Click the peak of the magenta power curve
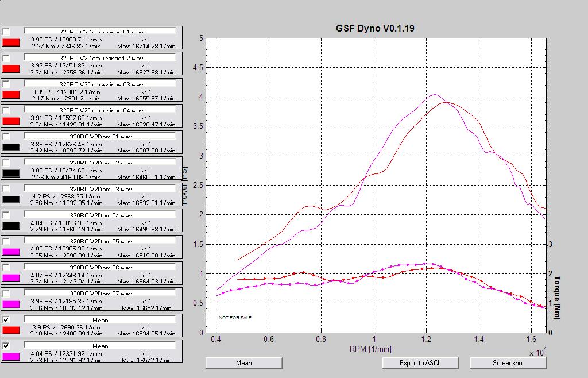This screenshot has width=588, height=378. pyautogui.click(x=435, y=95)
